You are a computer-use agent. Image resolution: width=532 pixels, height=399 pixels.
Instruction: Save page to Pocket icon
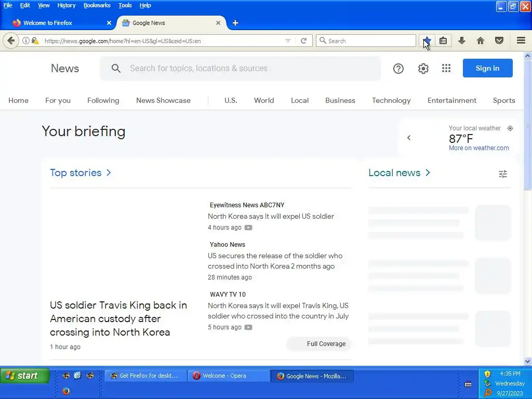[499, 41]
